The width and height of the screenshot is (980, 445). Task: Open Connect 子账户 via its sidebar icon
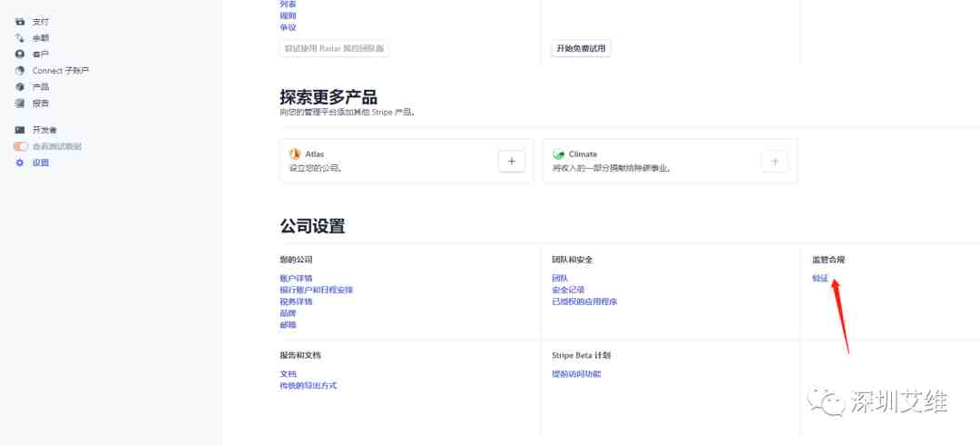20,71
